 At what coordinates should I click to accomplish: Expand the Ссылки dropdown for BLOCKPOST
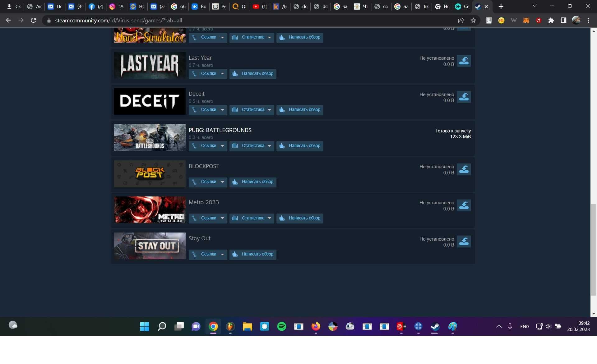point(208,182)
